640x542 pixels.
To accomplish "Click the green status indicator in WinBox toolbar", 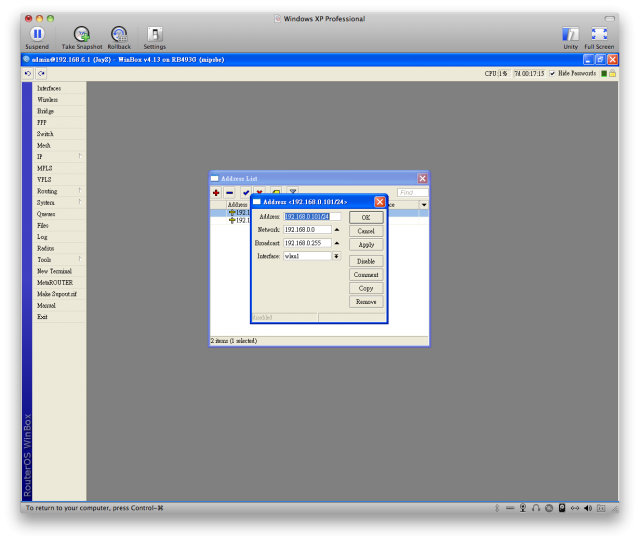I will [604, 73].
